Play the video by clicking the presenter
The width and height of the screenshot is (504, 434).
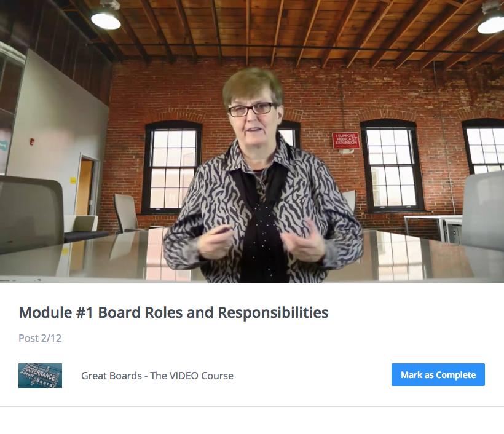(x=262, y=180)
